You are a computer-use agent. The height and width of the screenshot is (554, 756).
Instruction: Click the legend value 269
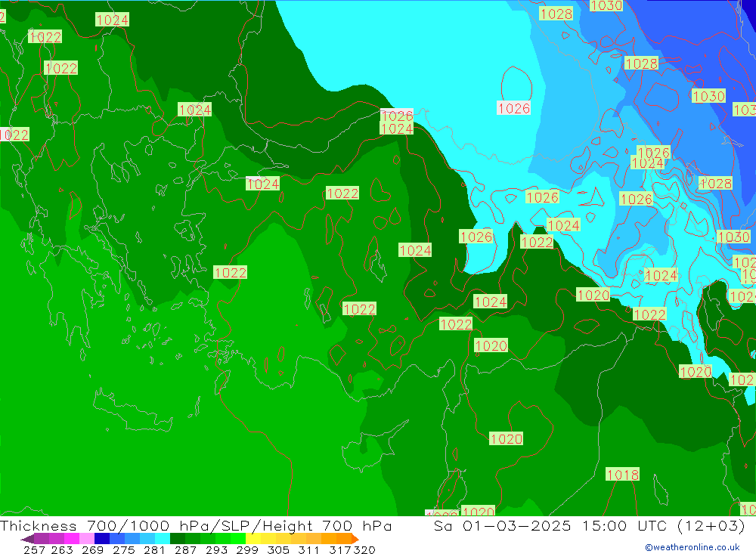[x=92, y=549]
